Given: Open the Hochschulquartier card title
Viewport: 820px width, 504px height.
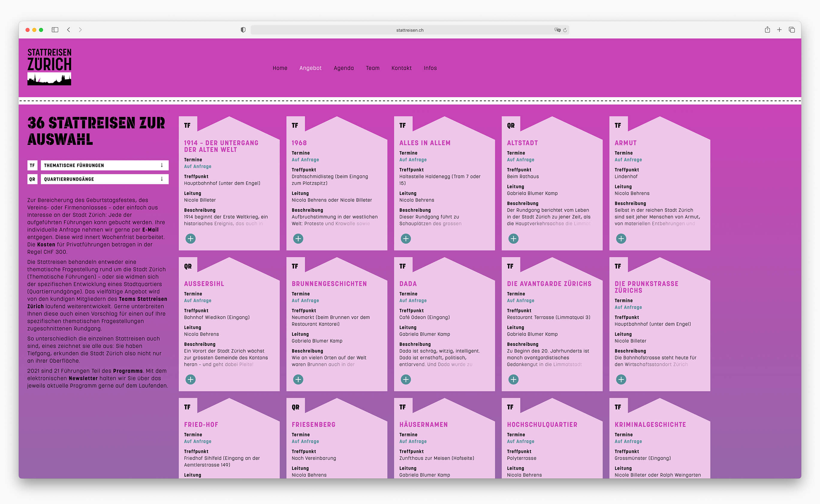Looking at the screenshot, I should [x=542, y=425].
